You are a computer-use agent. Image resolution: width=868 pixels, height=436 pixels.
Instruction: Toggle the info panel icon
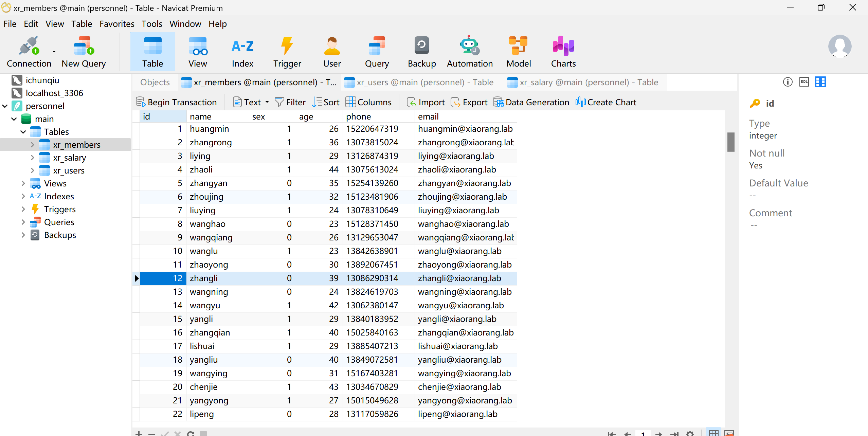788,82
